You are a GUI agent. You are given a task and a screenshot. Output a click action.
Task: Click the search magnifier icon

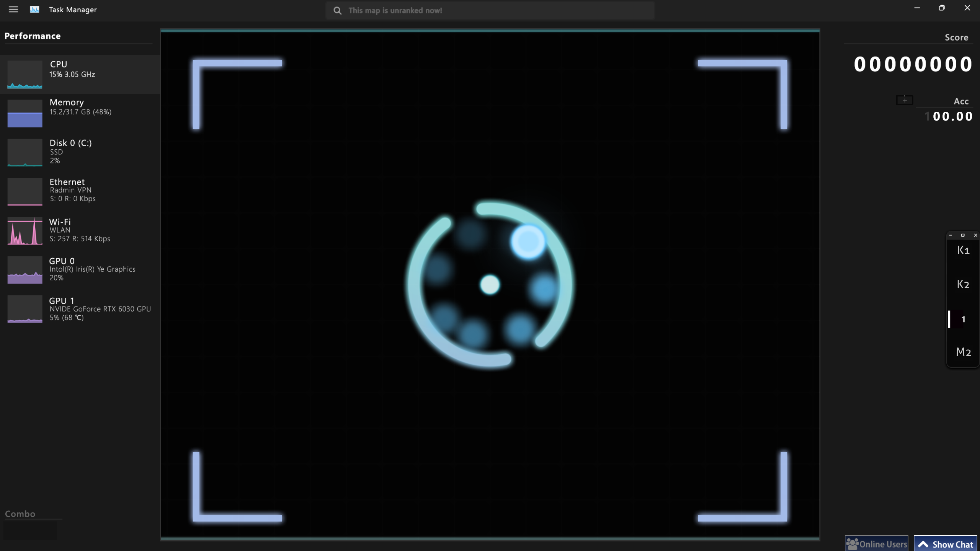(337, 11)
